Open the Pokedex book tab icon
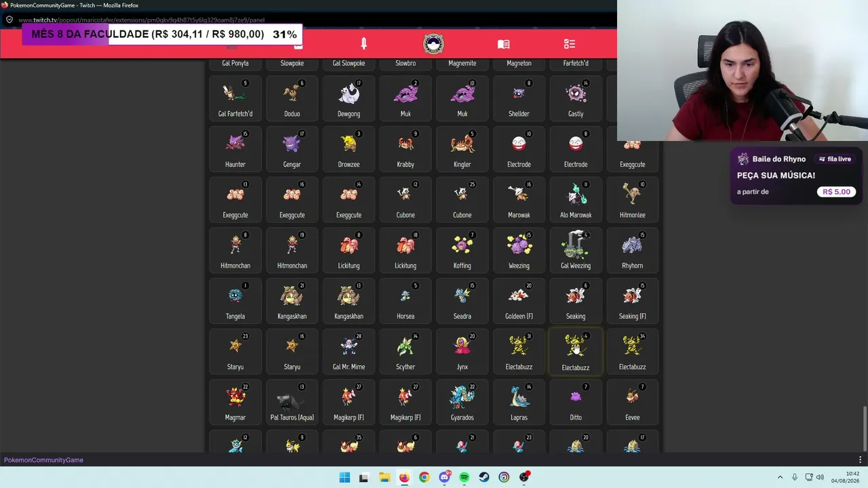 pyautogui.click(x=503, y=44)
